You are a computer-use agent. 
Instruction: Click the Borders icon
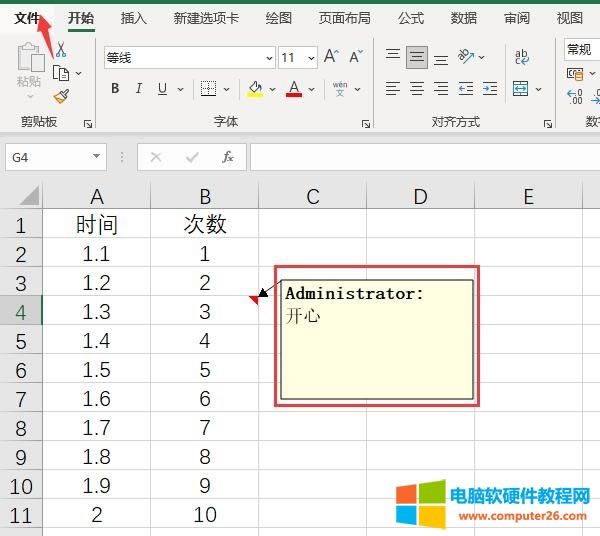click(208, 89)
